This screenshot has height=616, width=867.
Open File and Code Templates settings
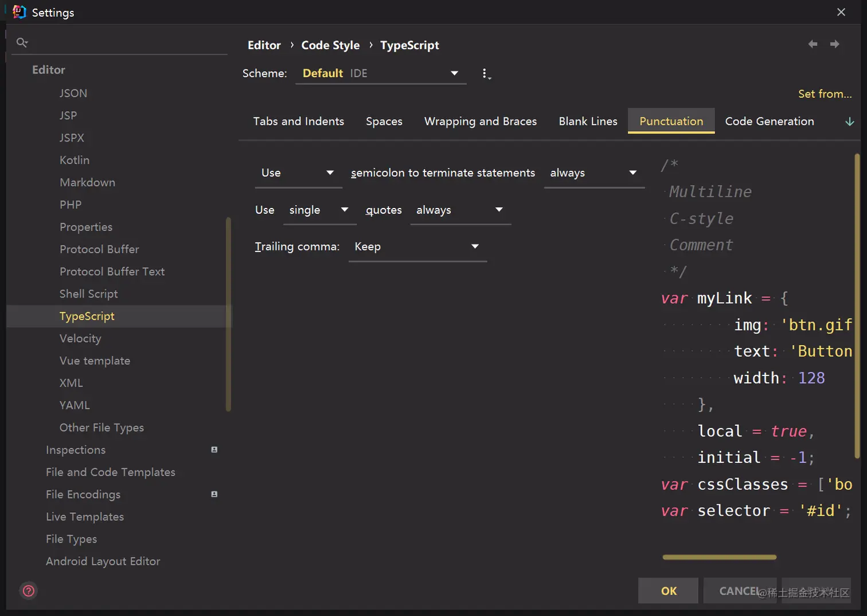(x=111, y=473)
